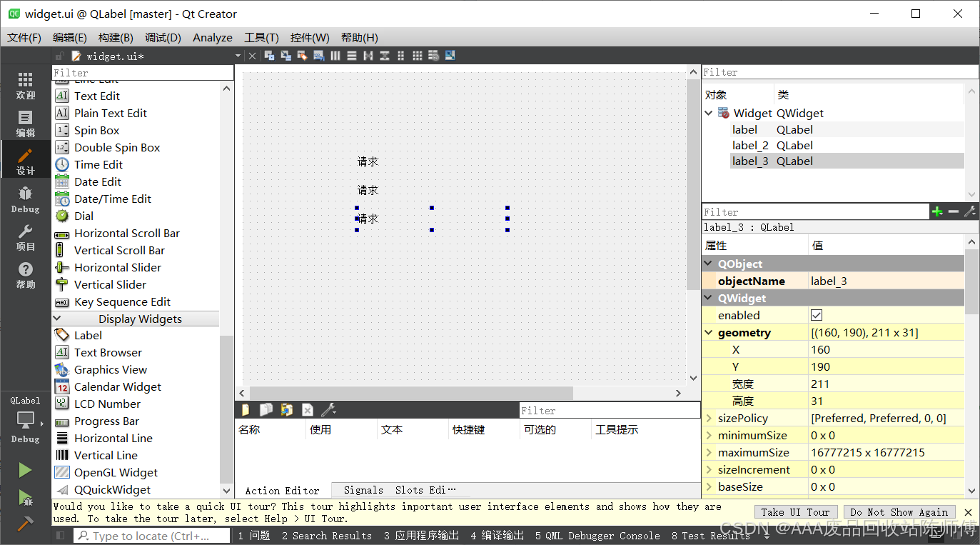Click the Take UI Tour button
The height and width of the screenshot is (545, 980).
pos(795,512)
